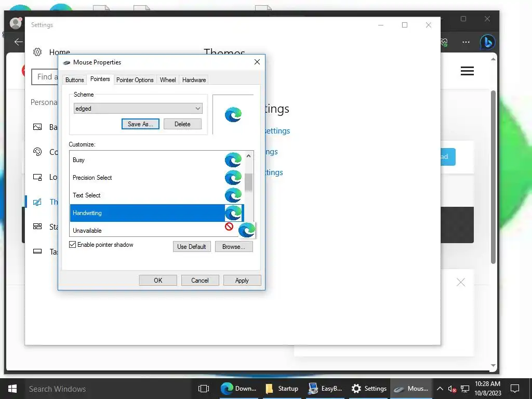
Task: Switch to EasyB... taskbar item
Action: click(x=325, y=389)
